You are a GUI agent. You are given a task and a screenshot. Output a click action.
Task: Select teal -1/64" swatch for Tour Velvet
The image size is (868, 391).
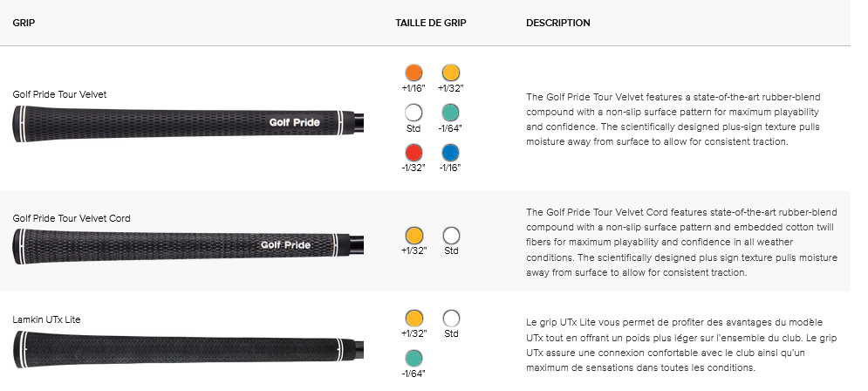(451, 113)
